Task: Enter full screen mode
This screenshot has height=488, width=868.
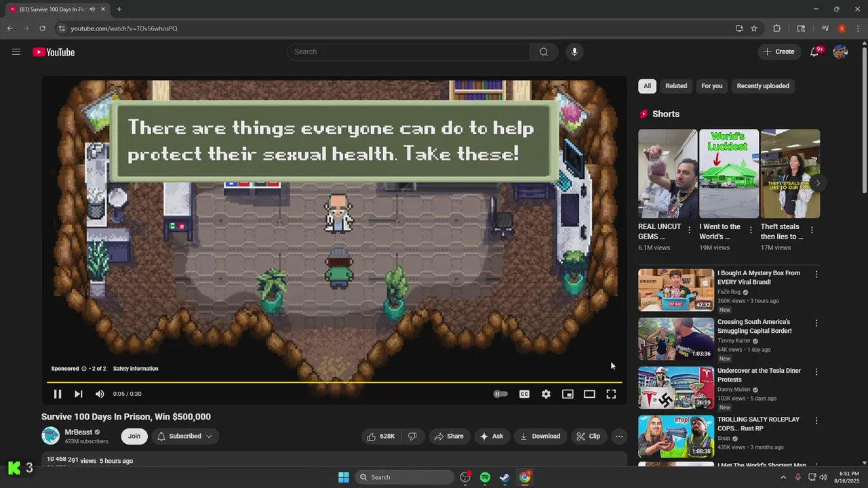Action: tap(611, 394)
